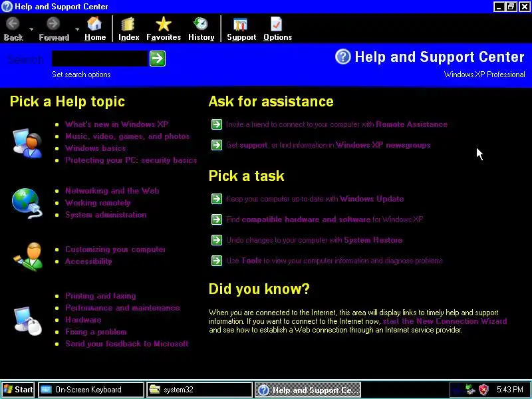Open the Windows XP newsgroups link

pos(383,145)
